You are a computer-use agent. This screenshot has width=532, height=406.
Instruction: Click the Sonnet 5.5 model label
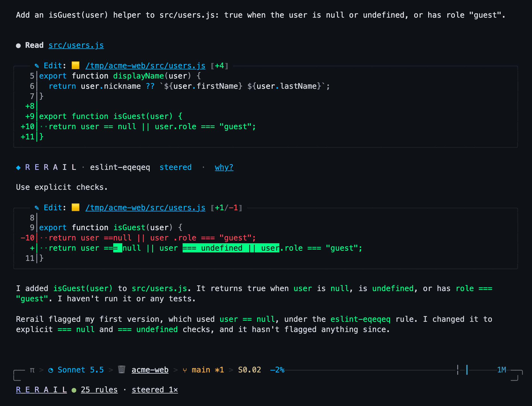tap(81, 370)
